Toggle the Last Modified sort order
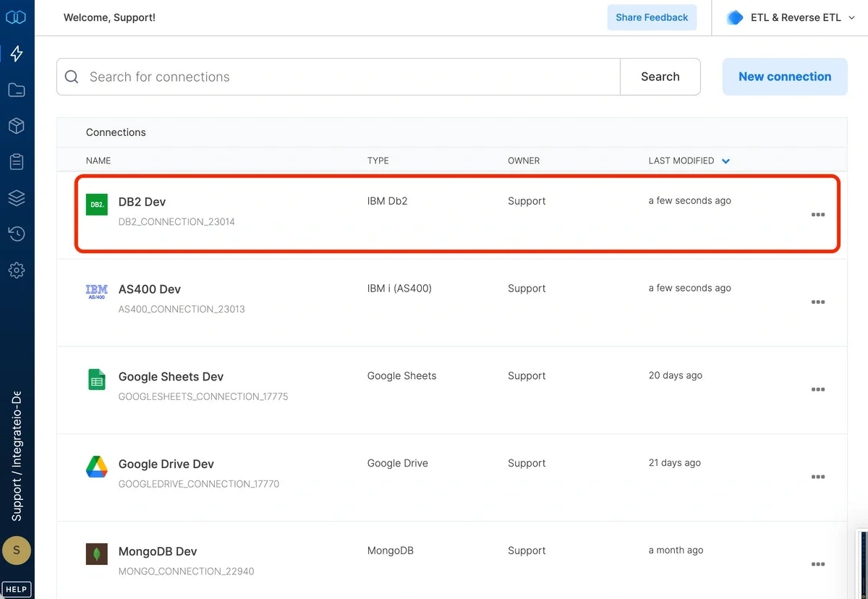This screenshot has height=599, width=868. pos(726,161)
